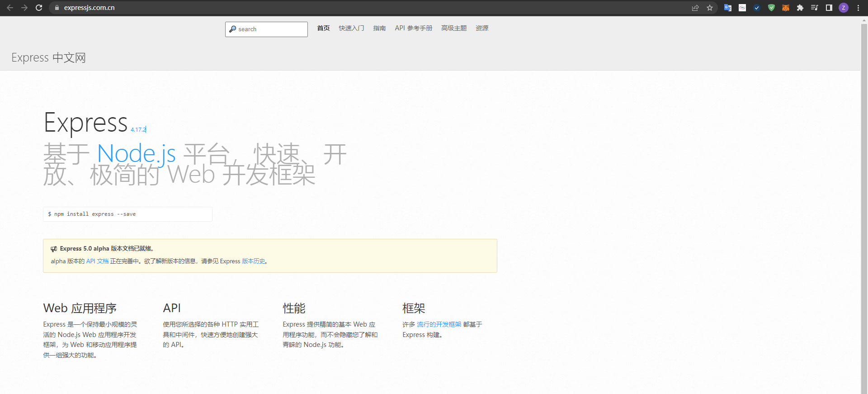Reload the expressjs.com.cn page
Screen dimensions: 868x394
coord(39,8)
